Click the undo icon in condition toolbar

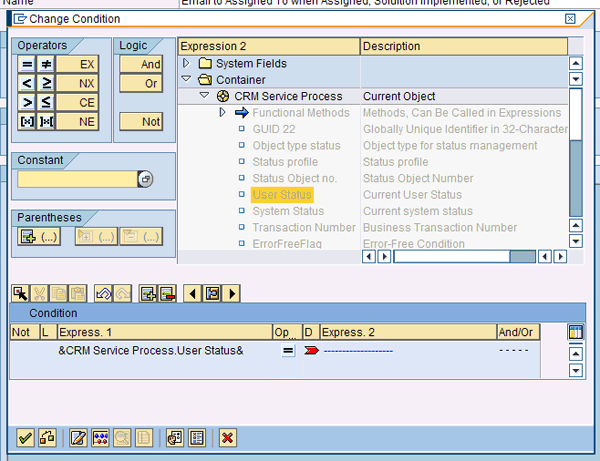(x=102, y=293)
